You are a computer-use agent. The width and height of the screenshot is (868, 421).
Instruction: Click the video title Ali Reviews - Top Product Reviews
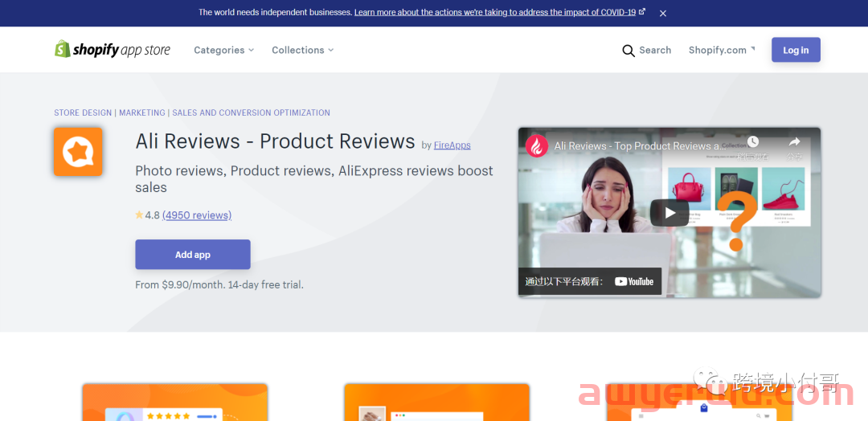[640, 146]
